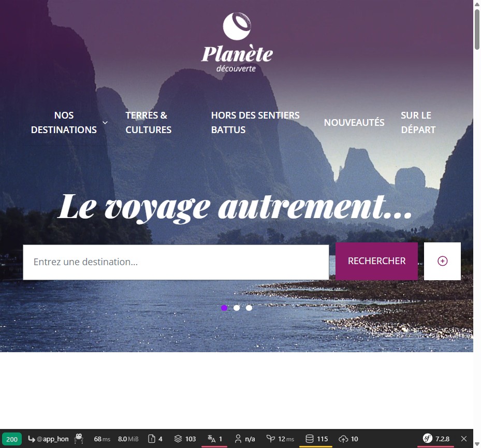Image resolution: width=481 pixels, height=448 pixels.
Task: Open the database queries profiler panel
Action: point(316,439)
